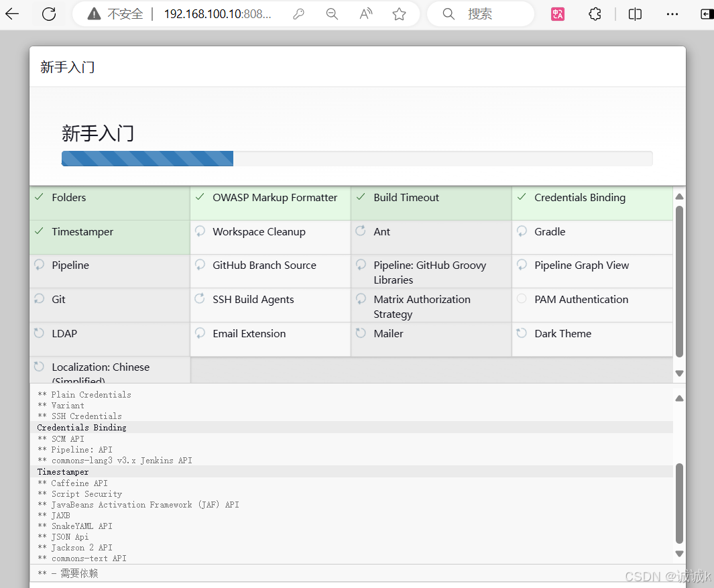Click the Mailer pending spinner icon
The width and height of the screenshot is (714, 588).
coord(361,333)
